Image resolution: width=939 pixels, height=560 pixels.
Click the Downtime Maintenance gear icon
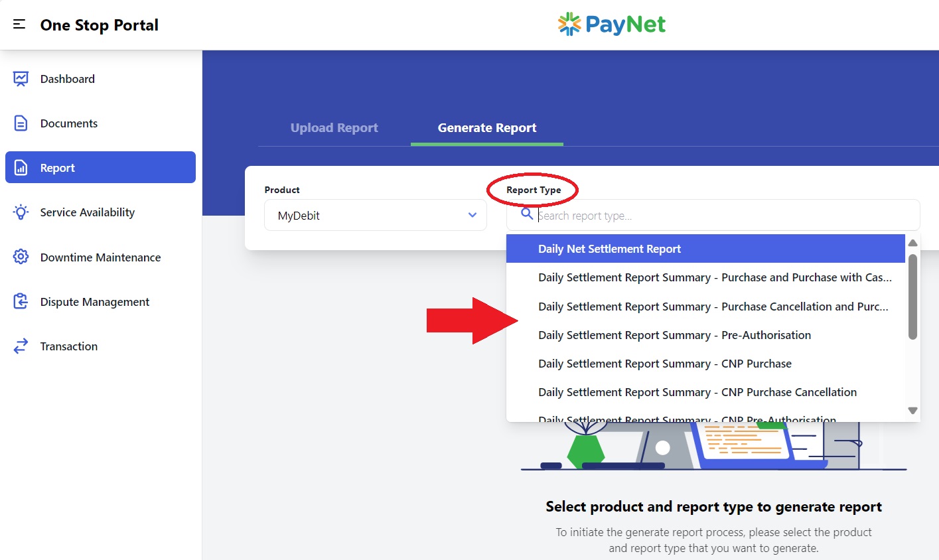[x=21, y=257]
